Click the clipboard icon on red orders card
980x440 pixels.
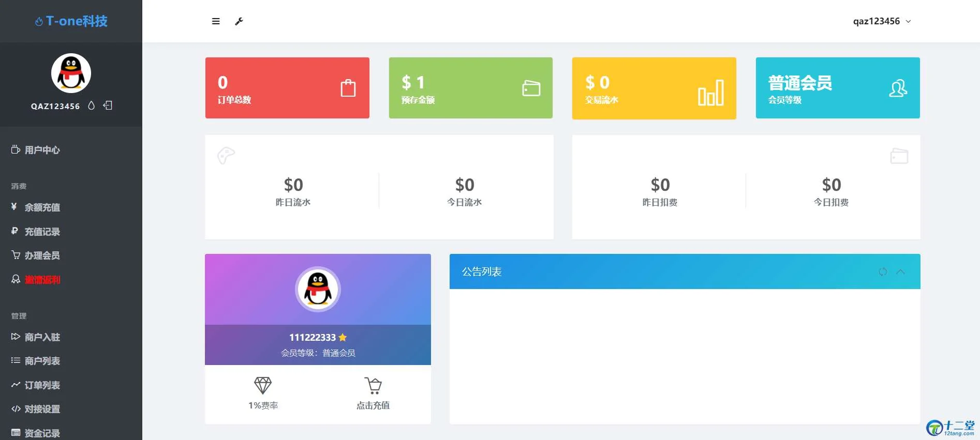(348, 88)
